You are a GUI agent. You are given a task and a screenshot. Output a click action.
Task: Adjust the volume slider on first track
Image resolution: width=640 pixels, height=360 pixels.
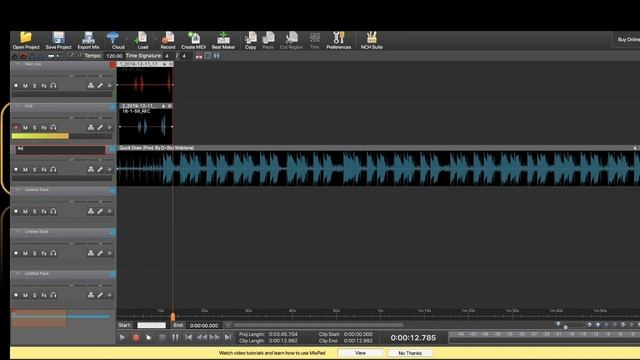71,76
